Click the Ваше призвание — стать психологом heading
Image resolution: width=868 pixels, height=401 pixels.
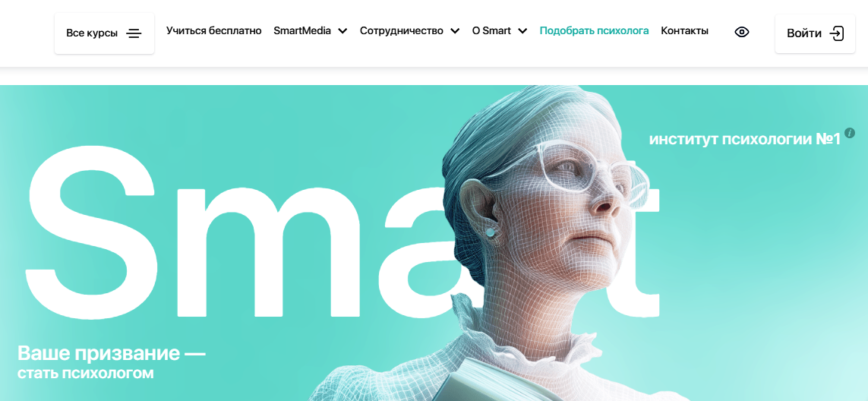111,362
